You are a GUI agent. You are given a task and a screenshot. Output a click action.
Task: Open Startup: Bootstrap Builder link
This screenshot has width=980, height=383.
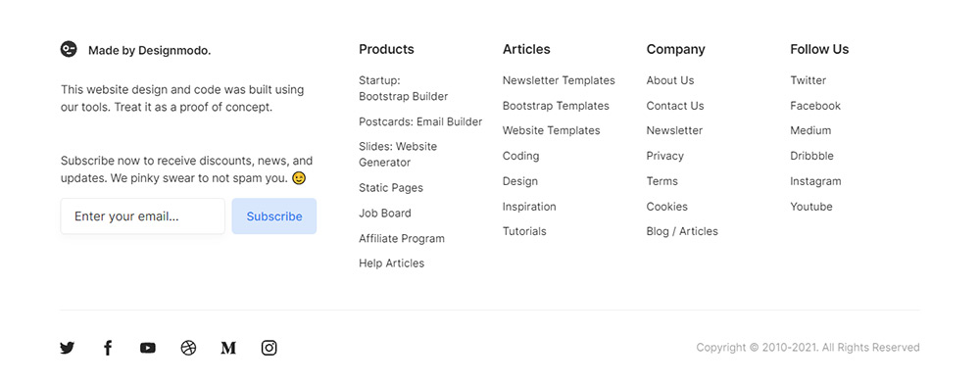click(x=403, y=88)
